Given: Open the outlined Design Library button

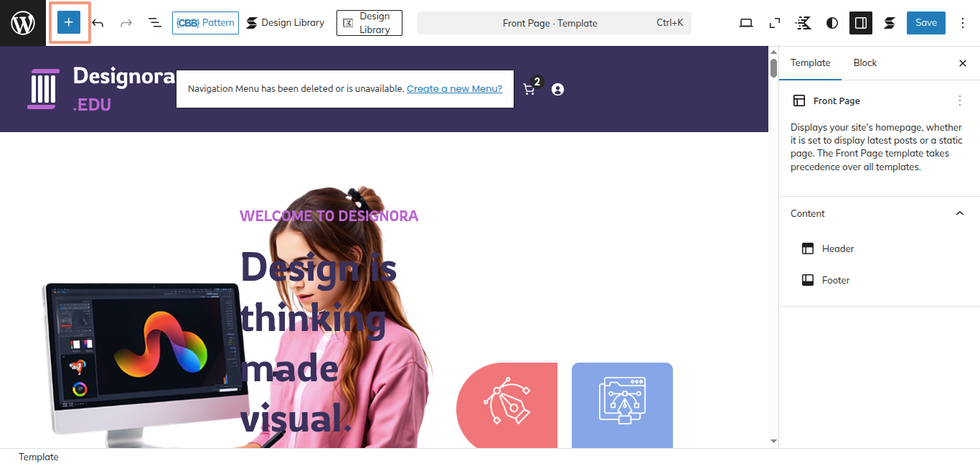Looking at the screenshot, I should point(369,23).
